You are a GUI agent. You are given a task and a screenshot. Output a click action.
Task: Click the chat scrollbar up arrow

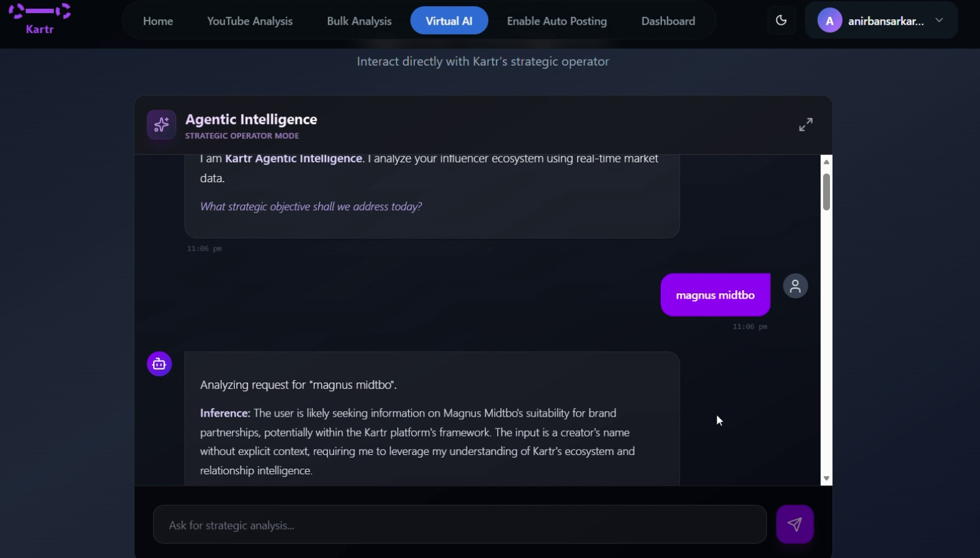[x=826, y=162]
